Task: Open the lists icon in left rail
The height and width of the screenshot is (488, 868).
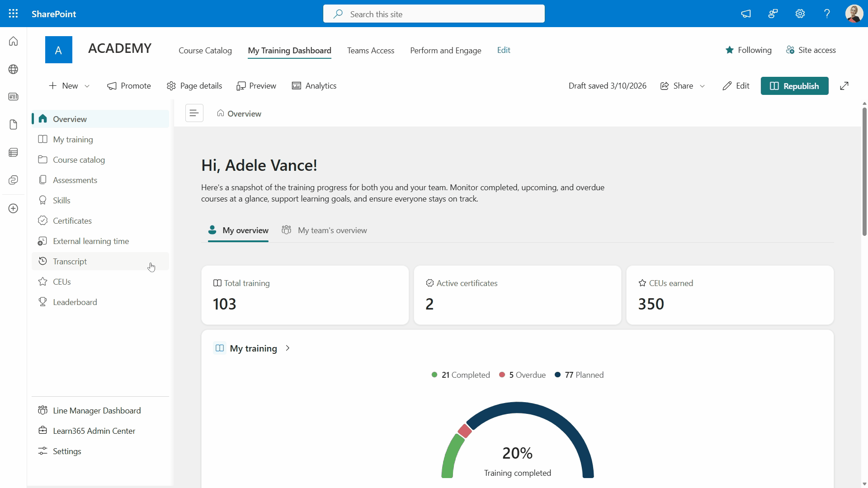Action: [x=14, y=153]
